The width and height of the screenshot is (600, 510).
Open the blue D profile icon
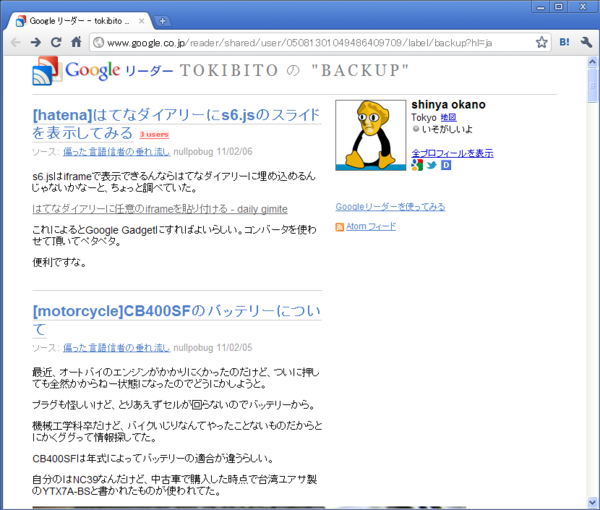point(446,165)
